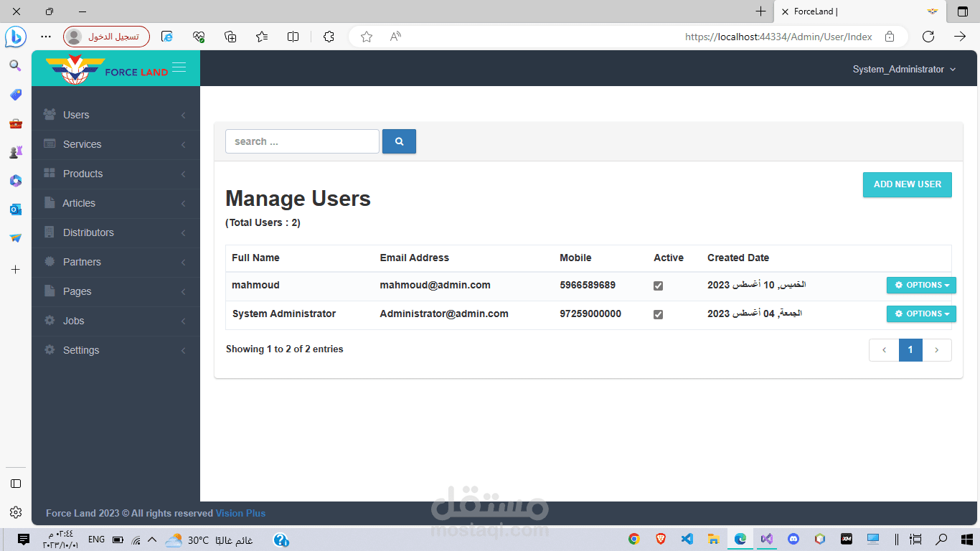Expand the Articles sidebar menu
This screenshot has height=551, width=980.
(116, 203)
